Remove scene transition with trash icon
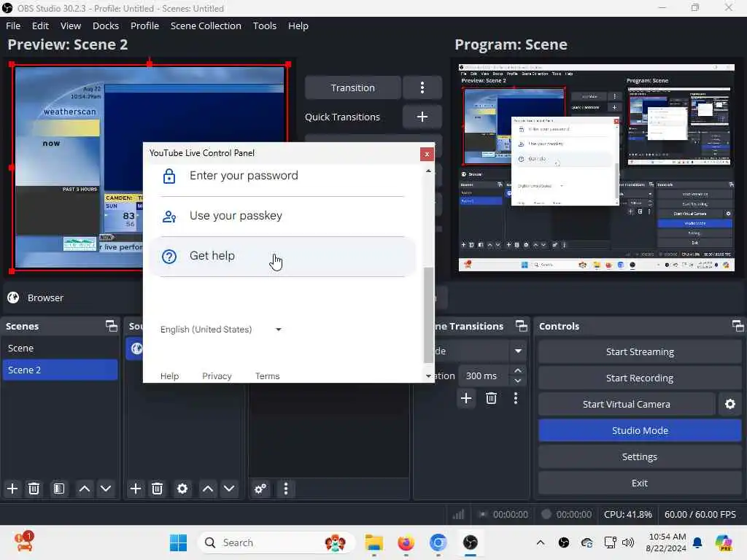Viewport: 747px width, 560px height. tap(491, 398)
